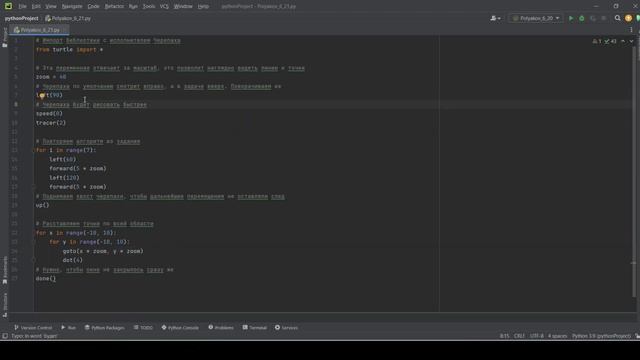Open the Polyakov_6_20 run configuration dropdown
640x360 pixels.
[536, 18]
